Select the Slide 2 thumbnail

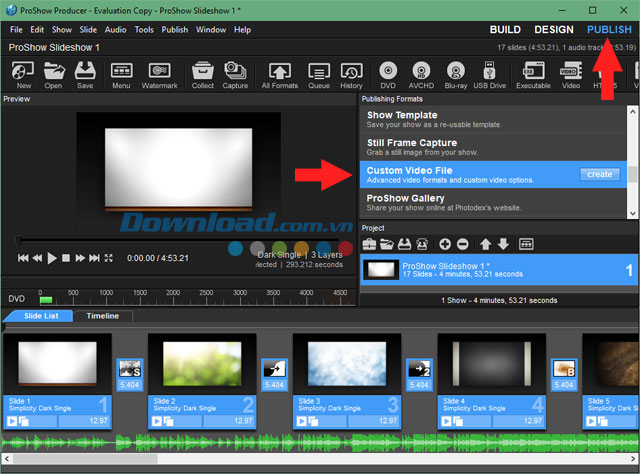pos(202,363)
